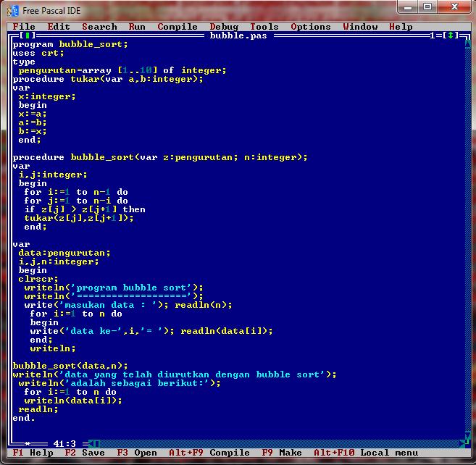Click the 'bubble_sort(data,n);' call line

coord(70,366)
